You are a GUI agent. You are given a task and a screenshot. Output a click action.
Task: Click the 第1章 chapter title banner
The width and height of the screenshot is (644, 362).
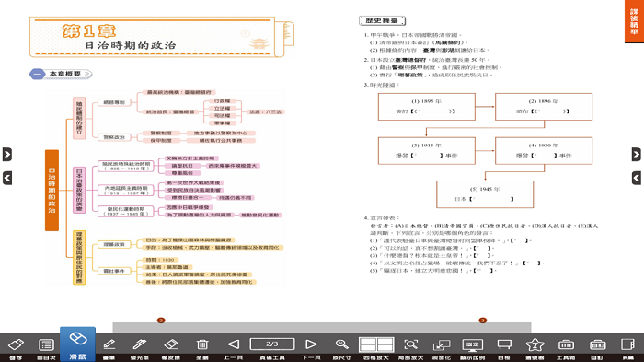click(161, 38)
